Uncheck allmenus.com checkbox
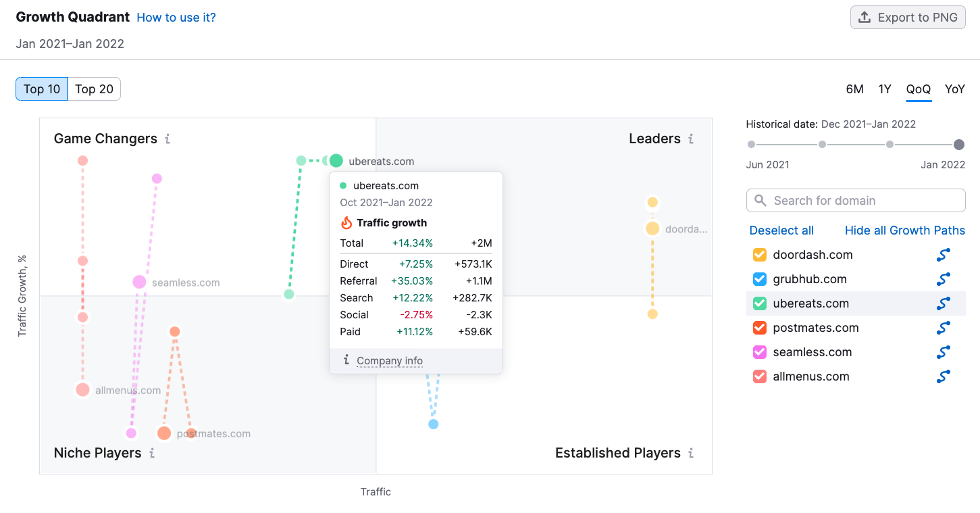The width and height of the screenshot is (980, 513). (x=760, y=376)
